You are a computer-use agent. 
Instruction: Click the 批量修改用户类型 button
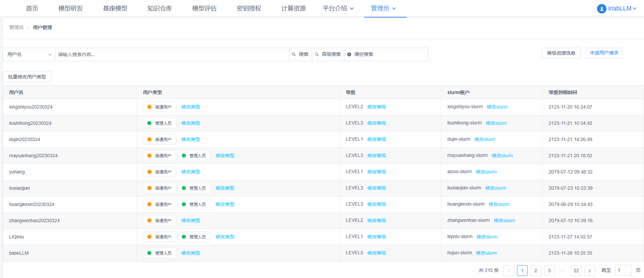coord(27,77)
